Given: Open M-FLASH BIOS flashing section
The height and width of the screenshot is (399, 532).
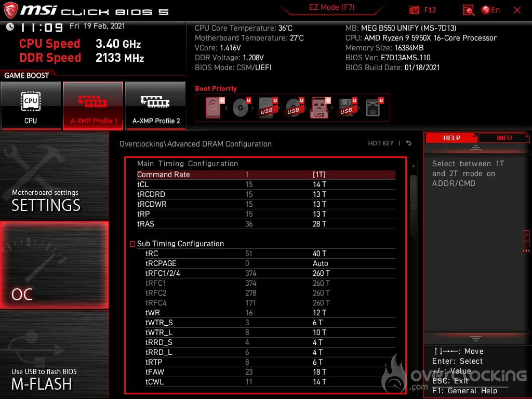Looking at the screenshot, I should [54, 354].
